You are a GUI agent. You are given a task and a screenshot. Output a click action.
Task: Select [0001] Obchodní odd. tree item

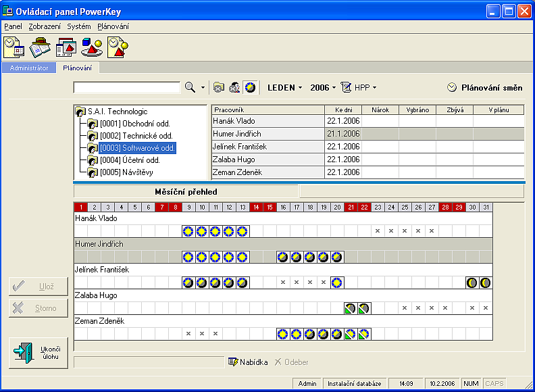pos(135,124)
